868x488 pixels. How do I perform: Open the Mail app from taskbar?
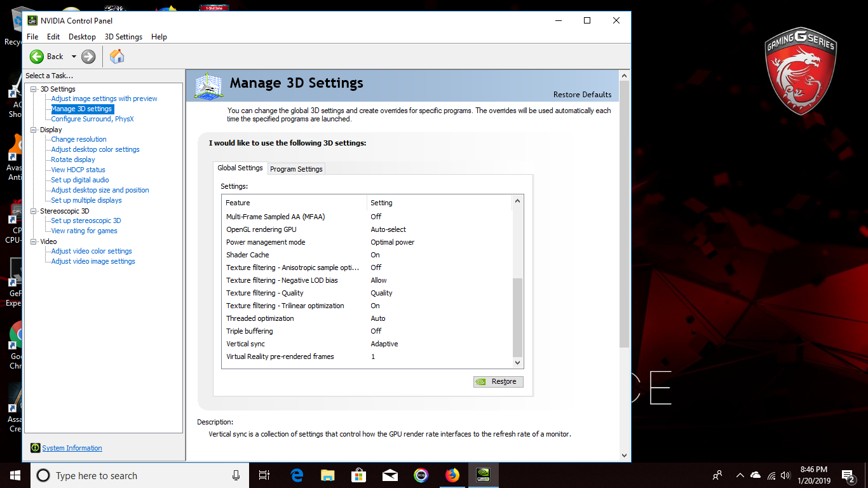[390, 475]
